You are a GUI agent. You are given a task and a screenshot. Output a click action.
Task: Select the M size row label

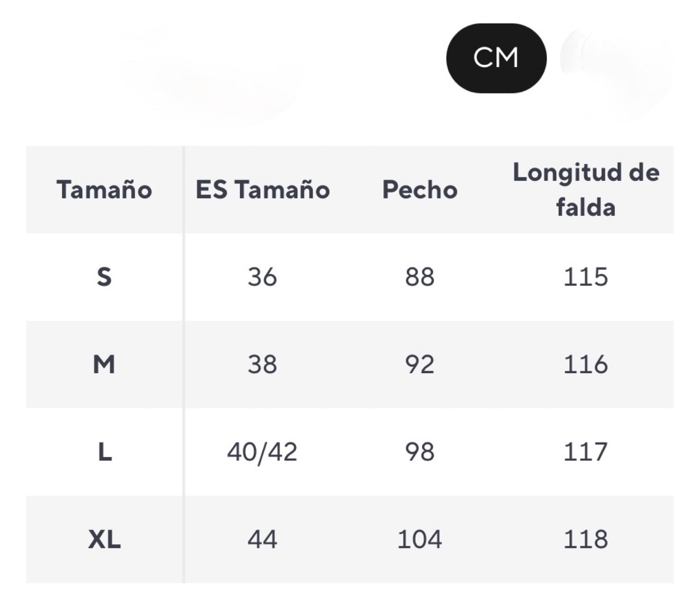(x=104, y=364)
